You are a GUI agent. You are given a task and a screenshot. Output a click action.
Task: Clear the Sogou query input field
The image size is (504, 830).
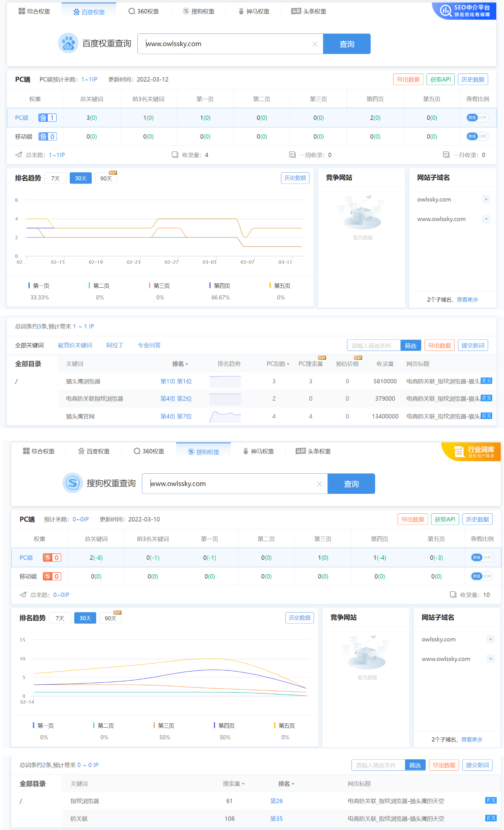319,484
